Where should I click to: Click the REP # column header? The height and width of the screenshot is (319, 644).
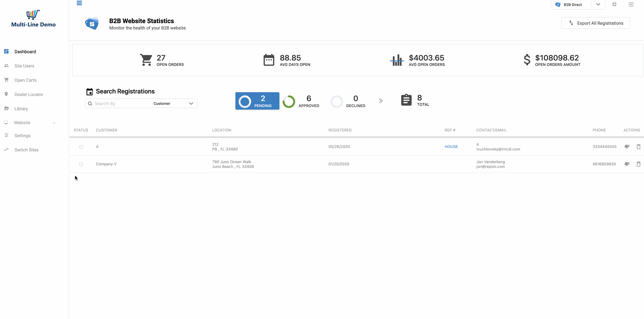pyautogui.click(x=450, y=130)
